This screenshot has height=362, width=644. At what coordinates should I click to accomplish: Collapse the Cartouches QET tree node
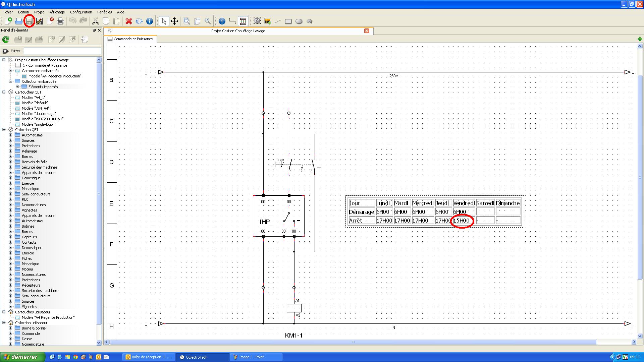coord(4,92)
